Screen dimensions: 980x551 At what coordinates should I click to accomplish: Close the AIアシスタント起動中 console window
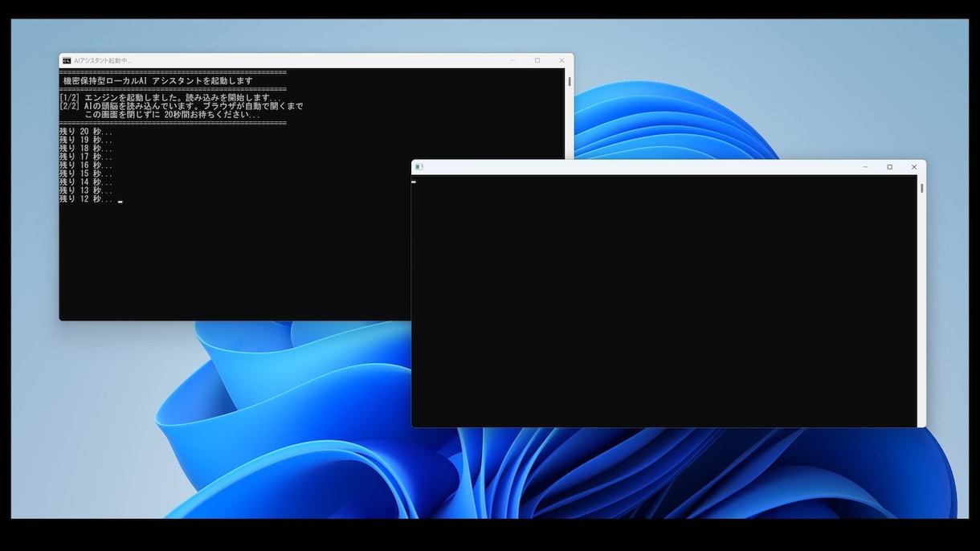[561, 60]
